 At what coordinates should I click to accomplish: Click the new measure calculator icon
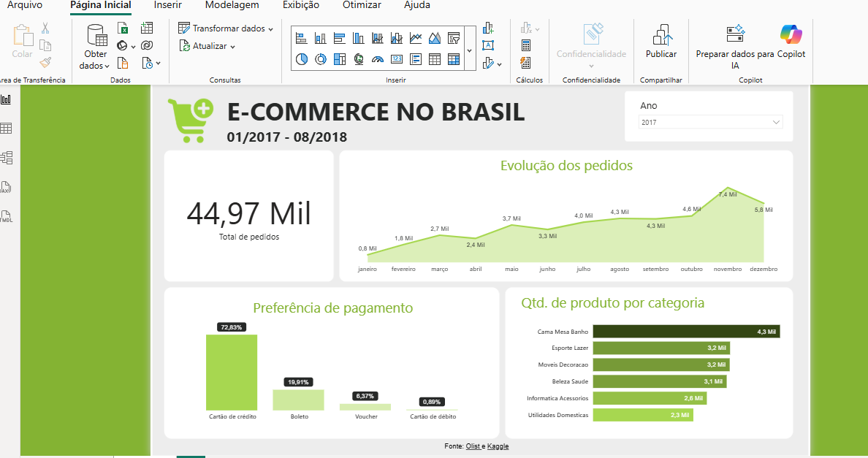526,45
